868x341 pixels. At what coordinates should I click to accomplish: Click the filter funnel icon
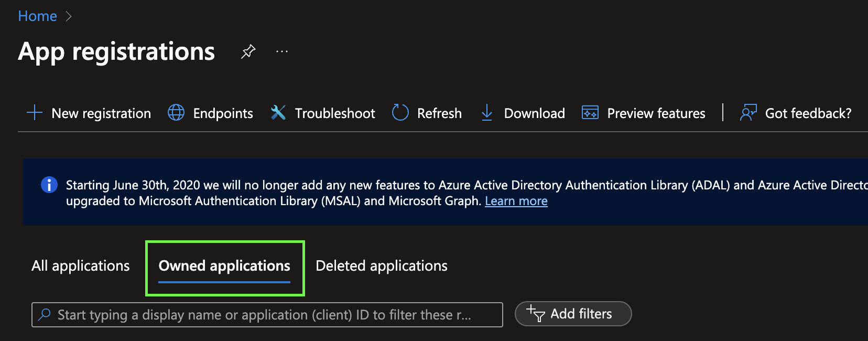tap(536, 313)
